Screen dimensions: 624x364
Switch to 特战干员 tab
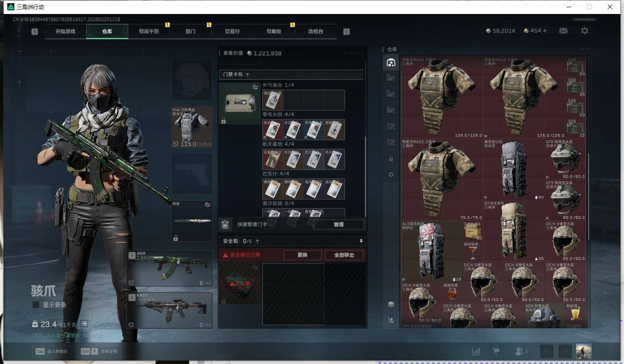pos(149,32)
